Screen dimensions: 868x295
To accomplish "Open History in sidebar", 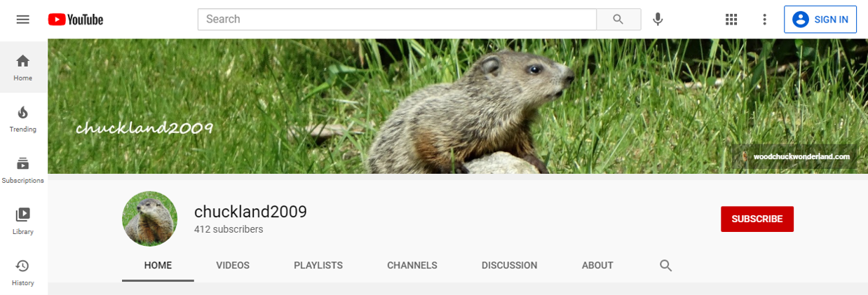I will coord(23,272).
